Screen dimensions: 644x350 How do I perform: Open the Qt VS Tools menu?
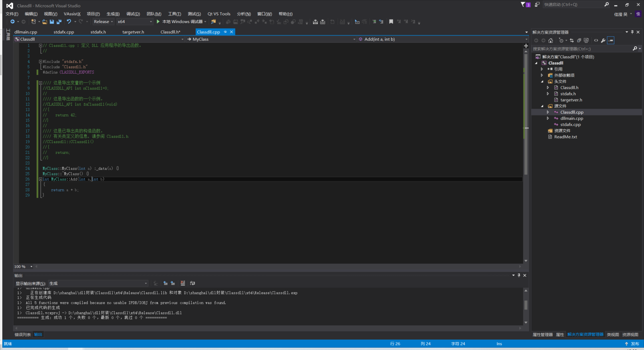tap(219, 14)
